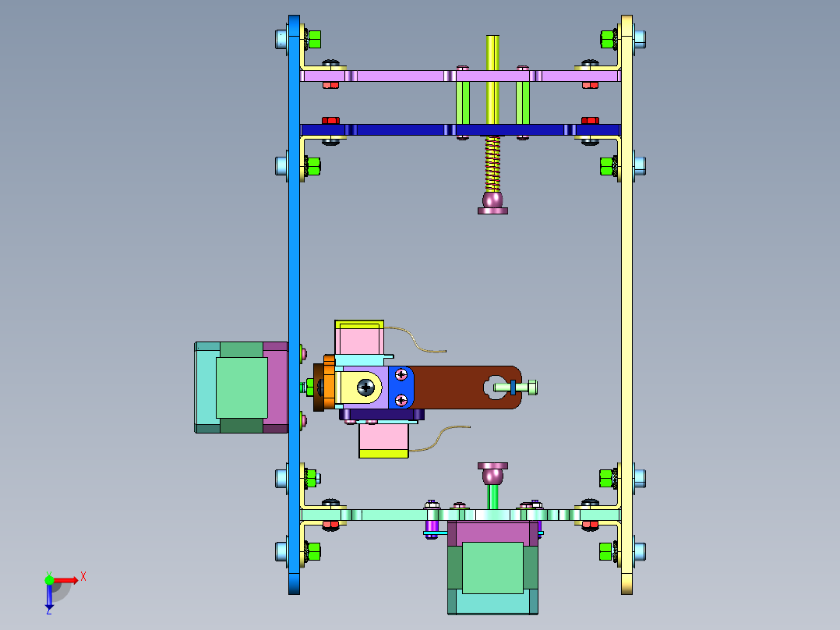Pick the yellow vertical guide rod
The height and width of the screenshot is (630, 840).
492,80
